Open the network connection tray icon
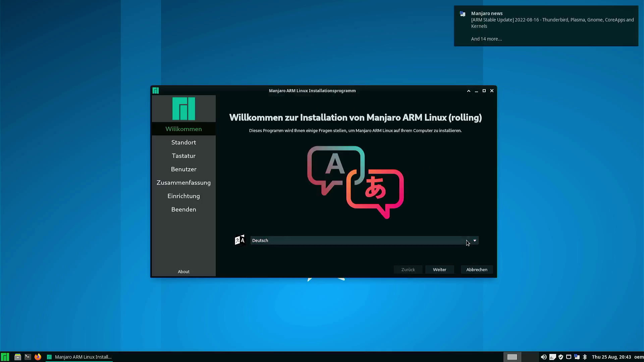This screenshot has height=362, width=644. tap(569, 357)
